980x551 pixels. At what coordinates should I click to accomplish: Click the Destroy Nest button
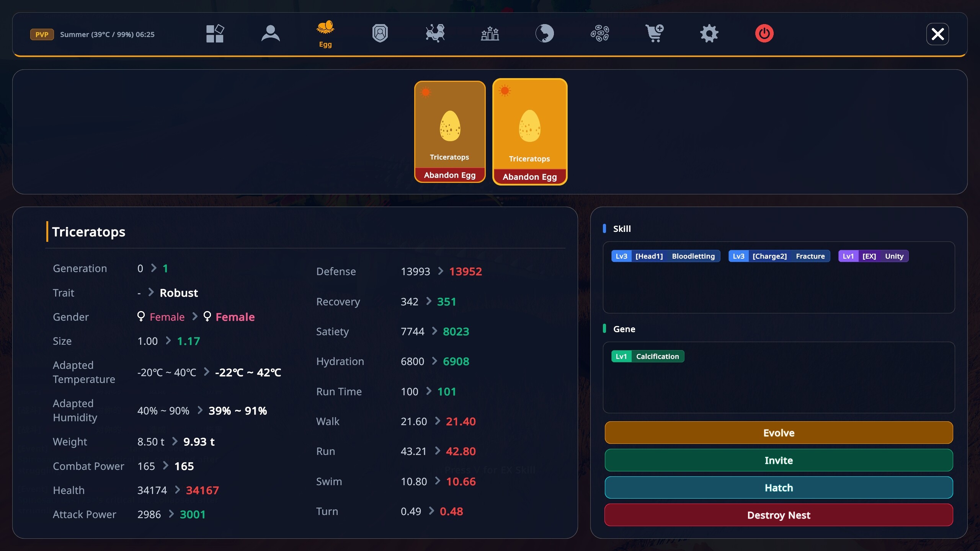coord(779,515)
